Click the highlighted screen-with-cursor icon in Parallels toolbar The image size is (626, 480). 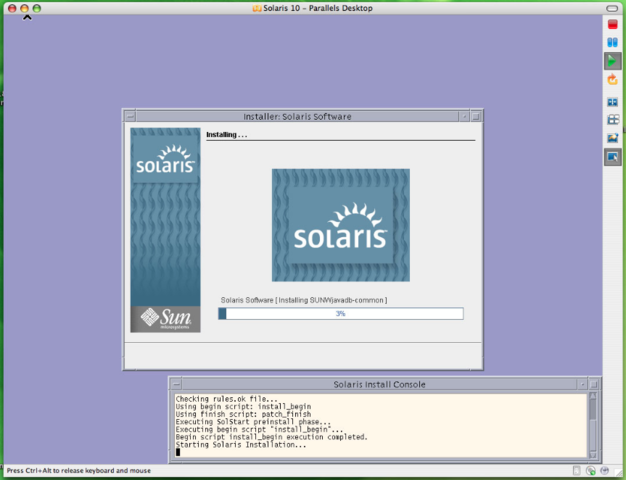(x=612, y=157)
